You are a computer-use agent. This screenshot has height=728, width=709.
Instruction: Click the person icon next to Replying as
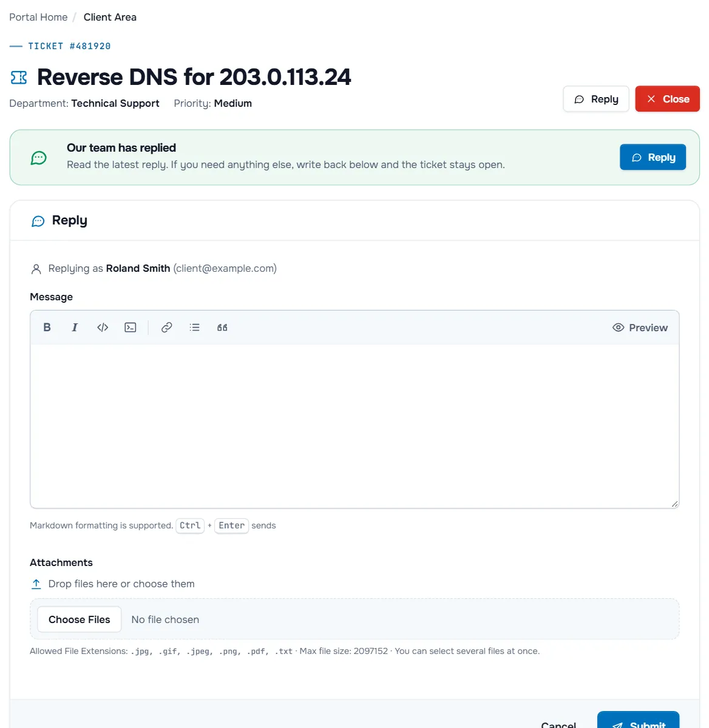pos(36,269)
